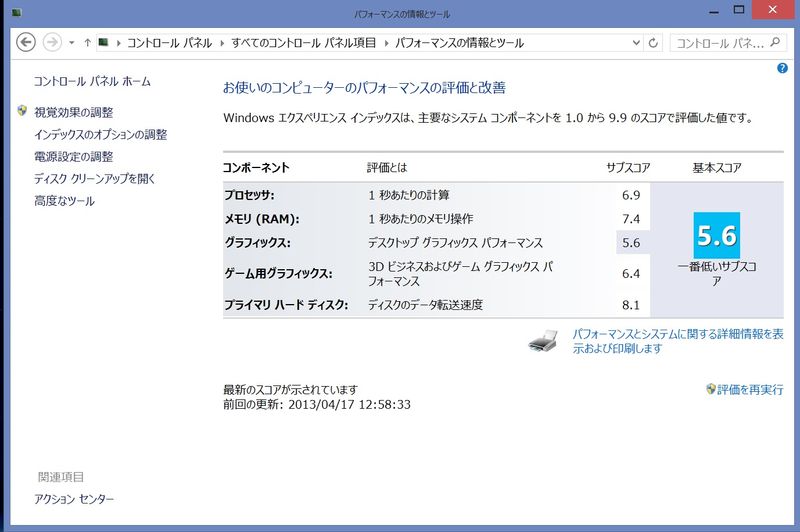Click the Control Panel icon in address bar
Screen dimensions: 800x532
tap(104, 42)
